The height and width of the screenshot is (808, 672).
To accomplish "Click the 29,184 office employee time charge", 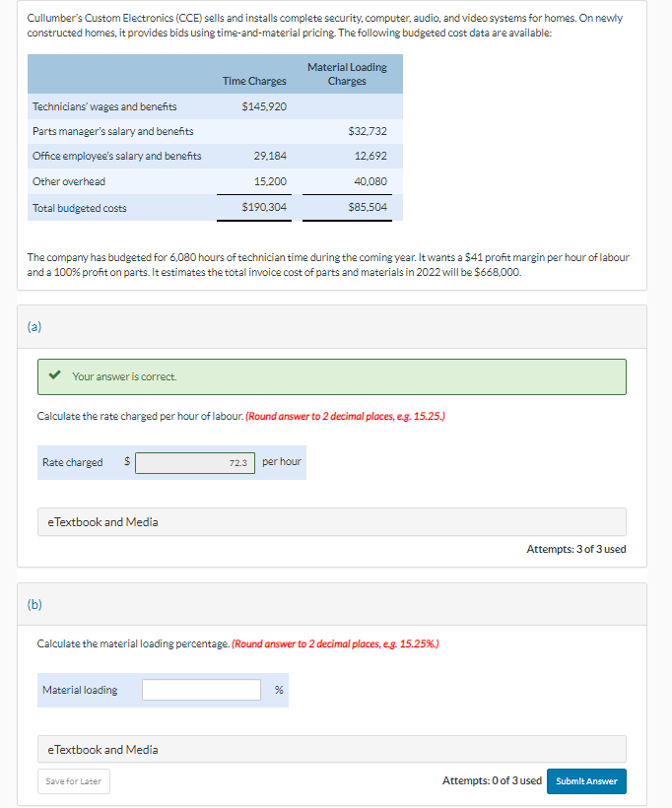I will point(270,156).
